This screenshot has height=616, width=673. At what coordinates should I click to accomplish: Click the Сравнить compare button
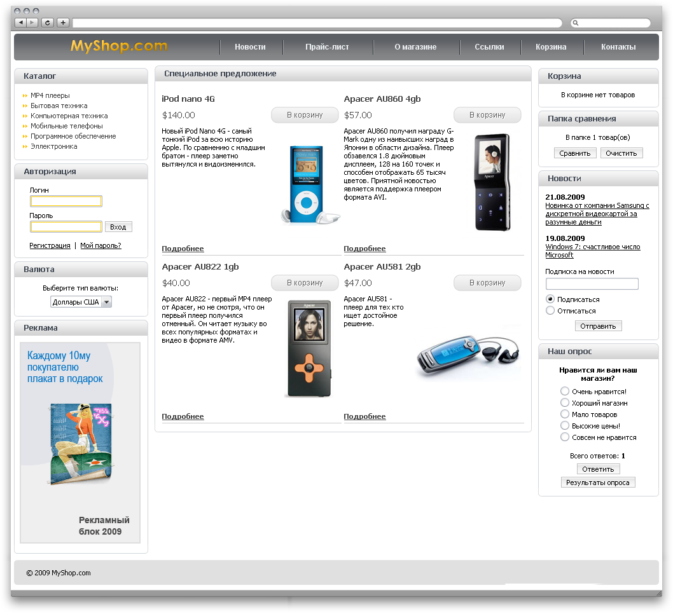(575, 153)
